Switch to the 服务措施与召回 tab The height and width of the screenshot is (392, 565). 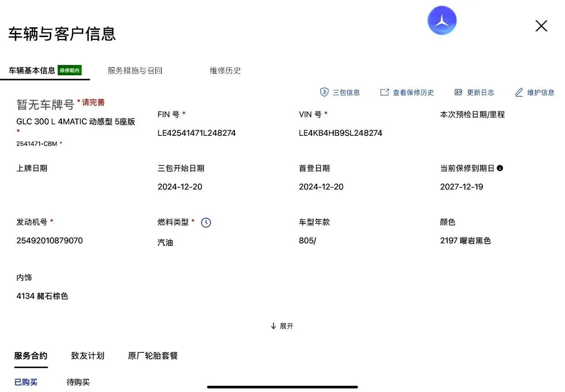coord(135,71)
